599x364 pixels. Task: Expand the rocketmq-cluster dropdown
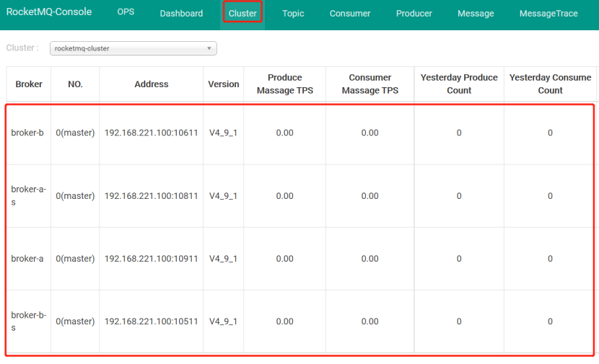134,48
